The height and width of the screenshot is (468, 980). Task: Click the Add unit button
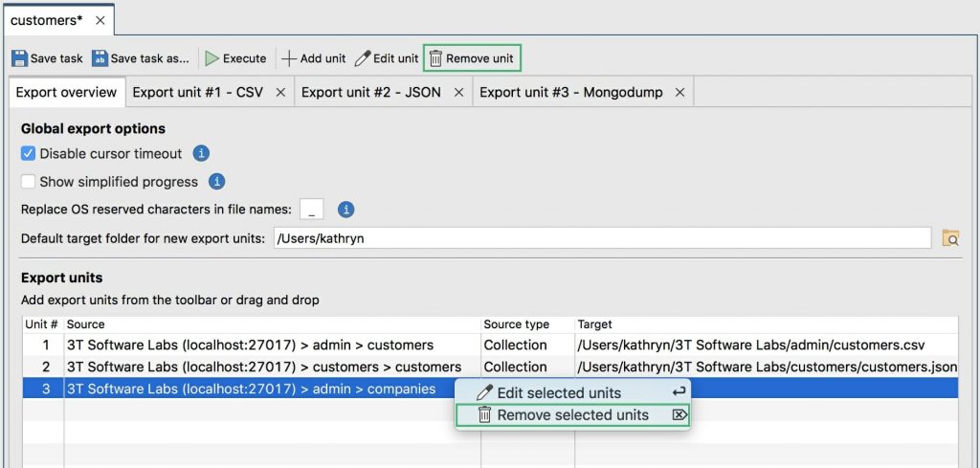(x=314, y=58)
